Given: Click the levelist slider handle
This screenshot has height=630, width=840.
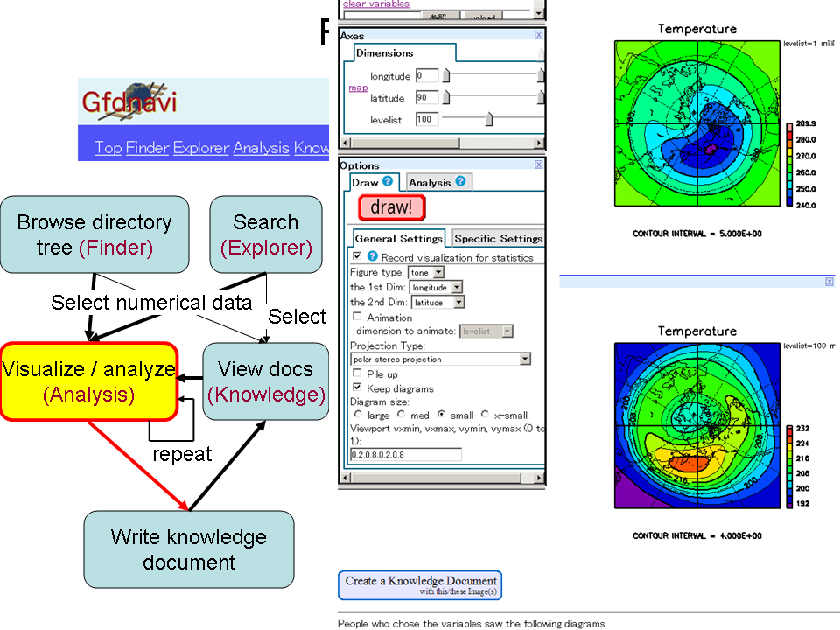Looking at the screenshot, I should point(489,119).
